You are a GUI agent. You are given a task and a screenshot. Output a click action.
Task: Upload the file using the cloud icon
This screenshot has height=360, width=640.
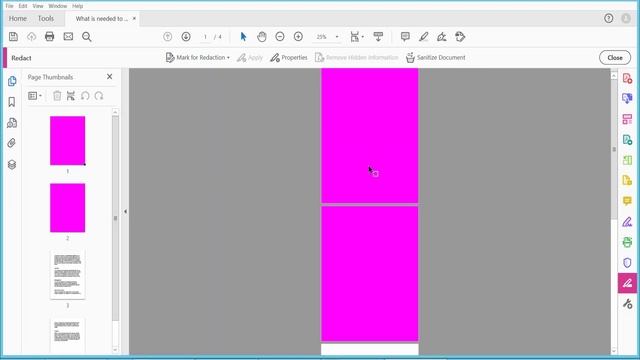pos(31,37)
